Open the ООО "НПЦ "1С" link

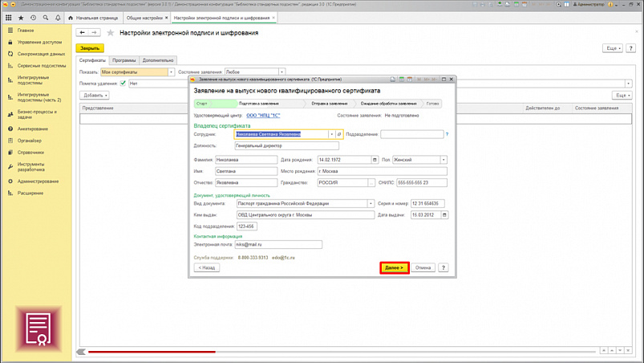tap(263, 116)
